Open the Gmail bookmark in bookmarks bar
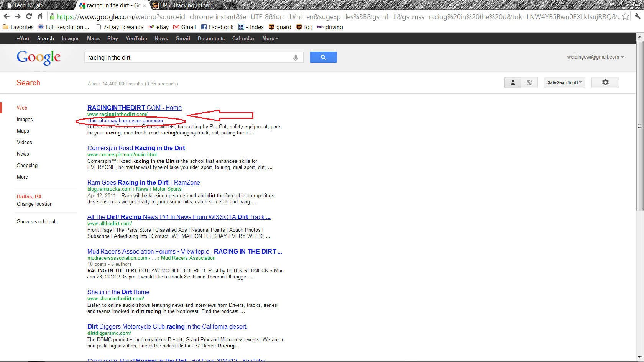This screenshot has height=362, width=644. [185, 27]
